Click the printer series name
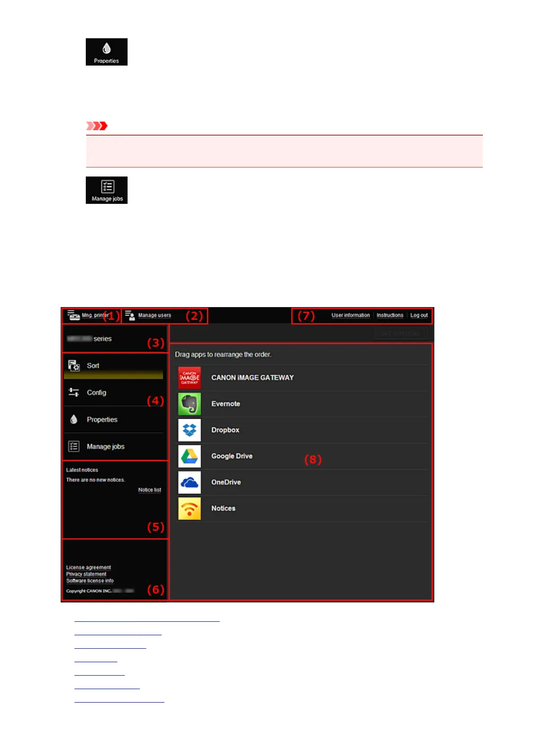This screenshot has width=535, height=756. tap(89, 338)
